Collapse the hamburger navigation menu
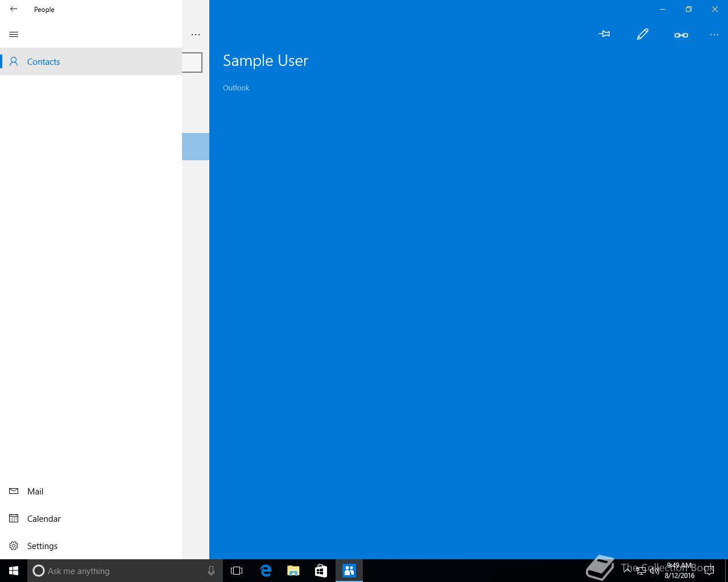 pos(14,34)
